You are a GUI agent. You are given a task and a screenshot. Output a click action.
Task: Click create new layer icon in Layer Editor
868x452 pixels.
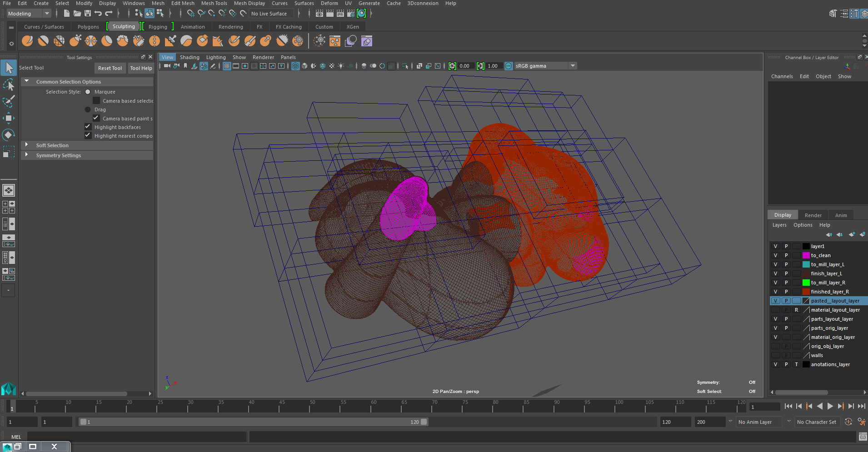click(x=852, y=234)
